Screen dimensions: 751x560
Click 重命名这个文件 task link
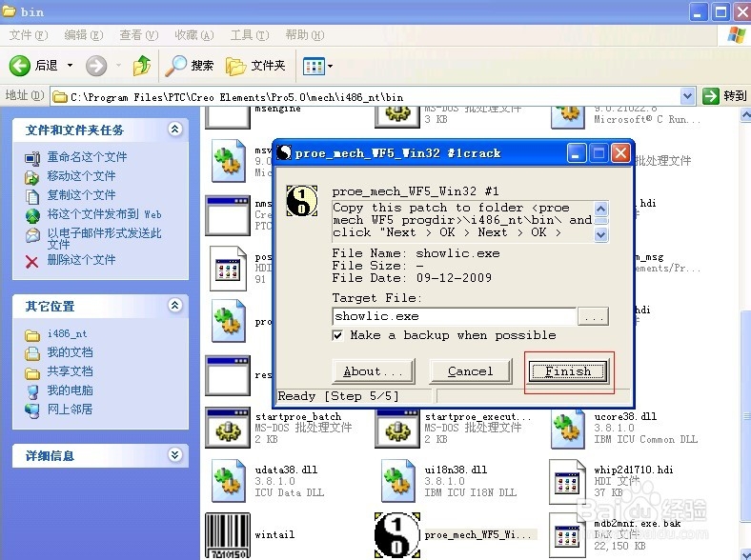pos(87,157)
